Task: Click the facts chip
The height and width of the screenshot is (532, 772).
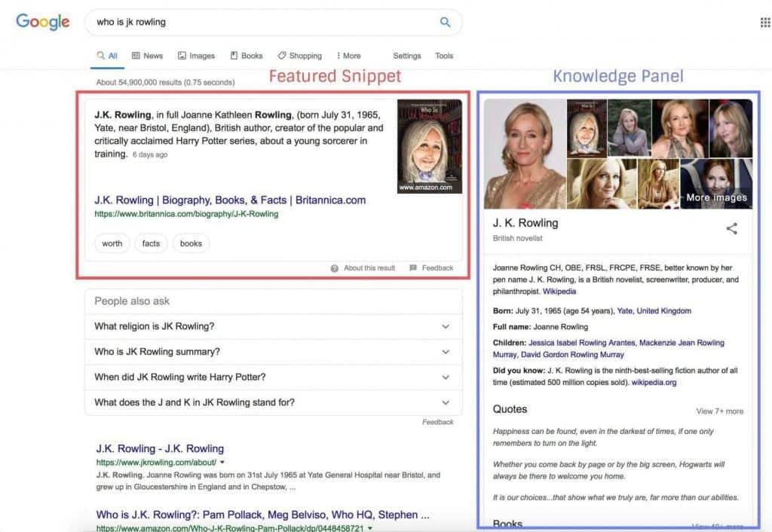Action: tap(151, 243)
